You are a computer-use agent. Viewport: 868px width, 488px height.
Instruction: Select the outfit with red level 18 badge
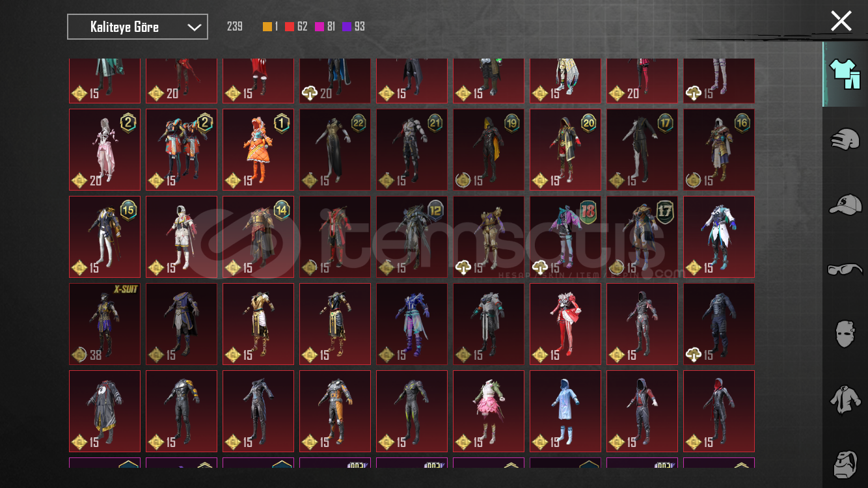point(565,237)
